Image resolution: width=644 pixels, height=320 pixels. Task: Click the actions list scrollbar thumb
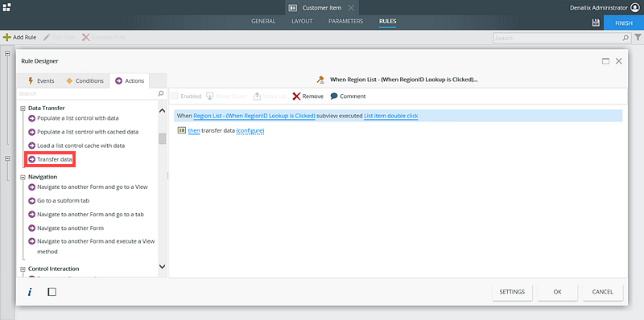click(163, 138)
